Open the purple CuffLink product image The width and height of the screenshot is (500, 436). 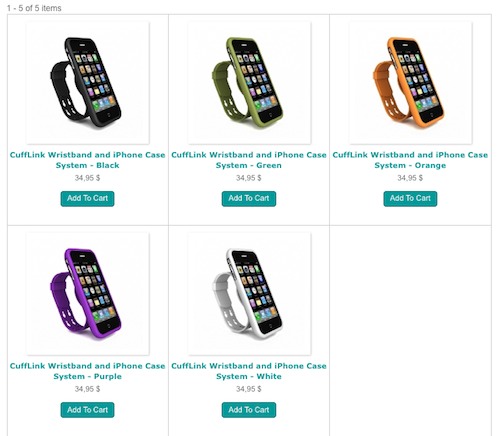click(88, 294)
